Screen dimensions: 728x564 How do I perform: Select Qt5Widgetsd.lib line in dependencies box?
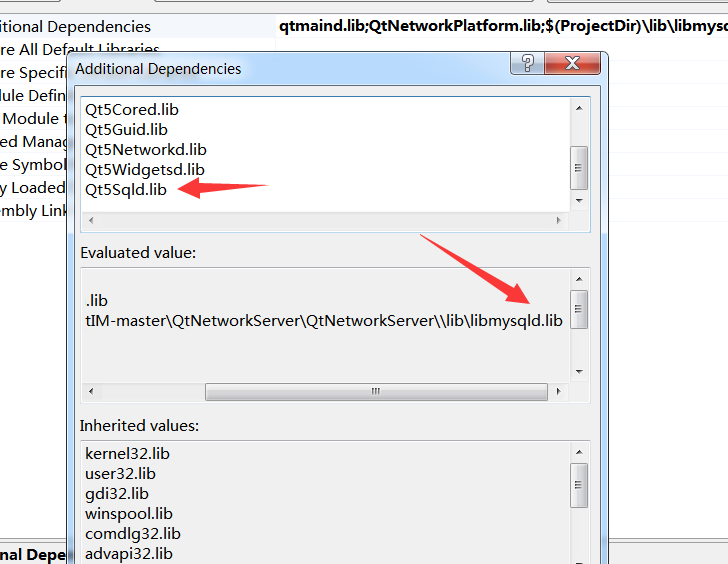click(145, 169)
